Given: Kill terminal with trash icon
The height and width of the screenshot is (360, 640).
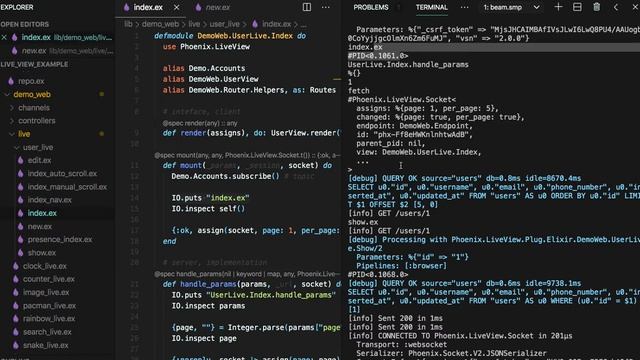Looking at the screenshot, I should click(x=596, y=7).
